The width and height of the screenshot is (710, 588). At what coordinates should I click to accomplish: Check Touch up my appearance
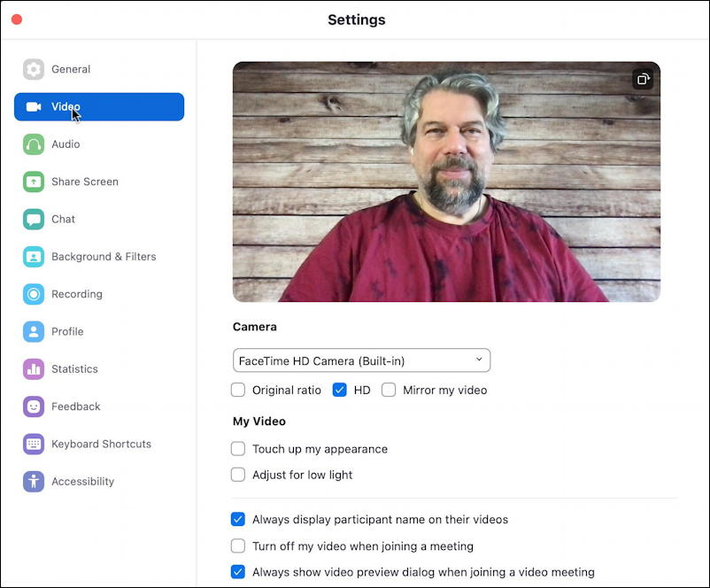[238, 449]
